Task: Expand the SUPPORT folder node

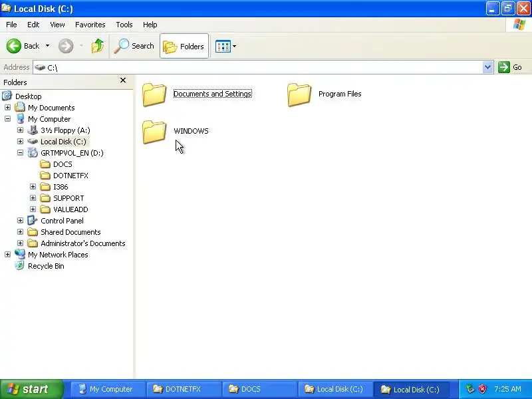Action: pos(33,198)
